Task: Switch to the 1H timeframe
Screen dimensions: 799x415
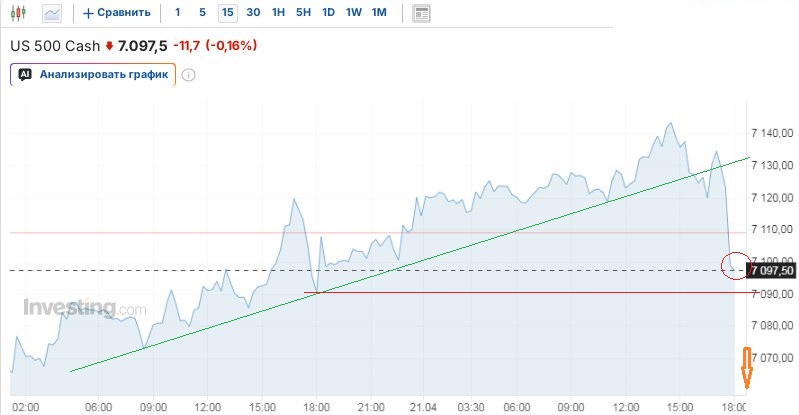Action: click(279, 13)
